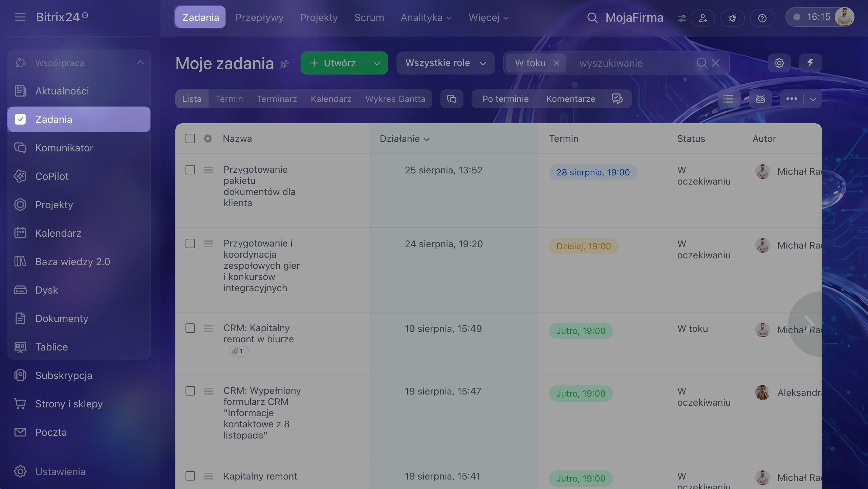The width and height of the screenshot is (868, 489).
Task: Open the chevron next to the three dots
Action: pos(813,99)
